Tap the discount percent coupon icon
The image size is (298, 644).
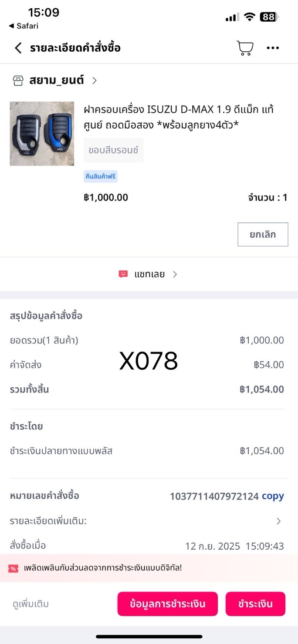pyautogui.click(x=14, y=568)
